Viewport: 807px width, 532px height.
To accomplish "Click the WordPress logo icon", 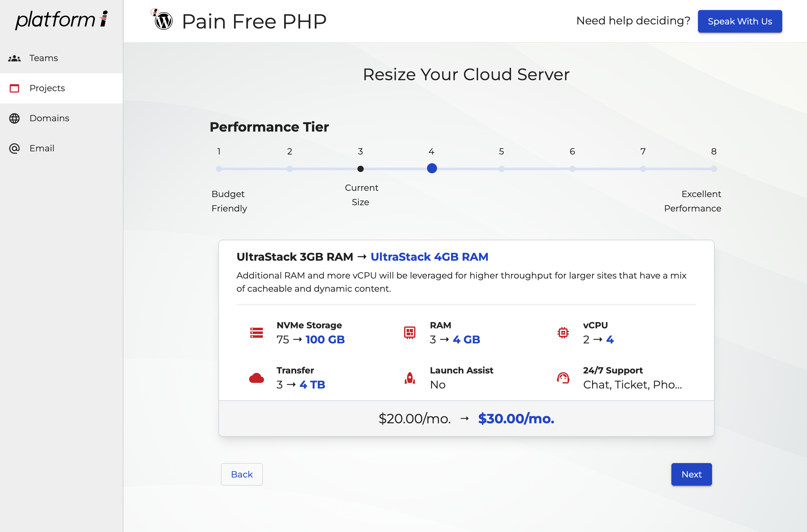I will point(163,21).
